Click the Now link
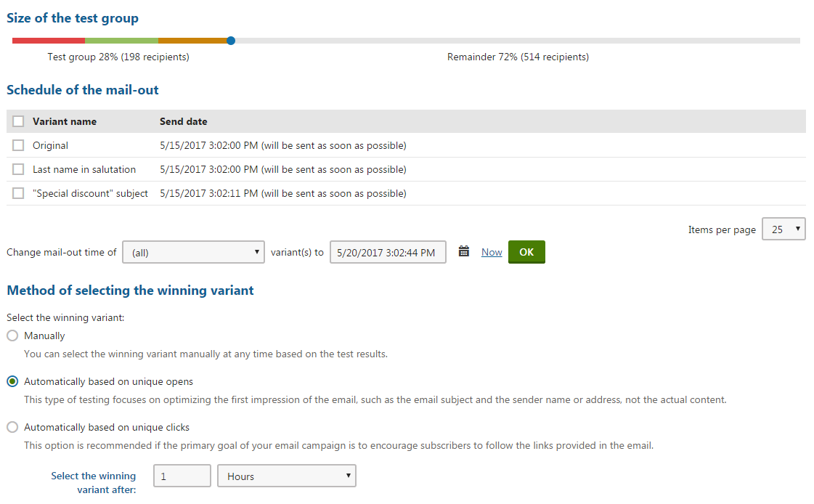 [491, 252]
